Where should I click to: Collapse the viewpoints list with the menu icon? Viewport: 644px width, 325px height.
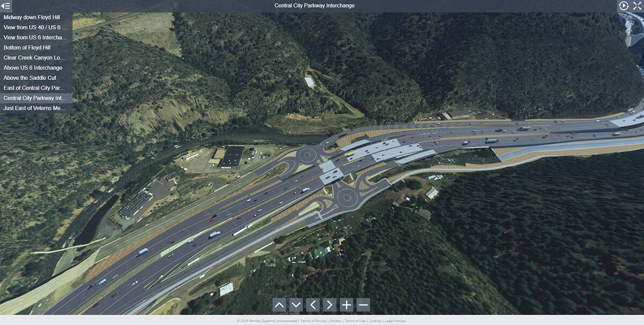tap(6, 6)
